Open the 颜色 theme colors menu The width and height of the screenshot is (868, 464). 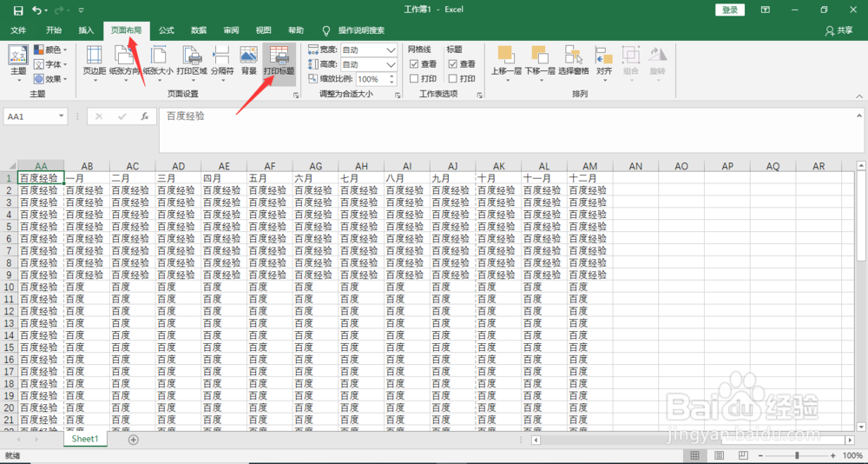point(50,50)
